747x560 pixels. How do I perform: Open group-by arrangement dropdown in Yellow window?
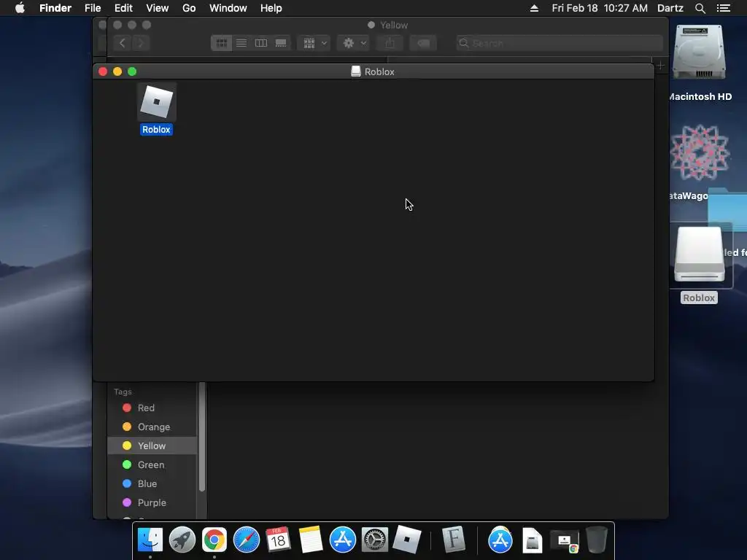coord(314,43)
